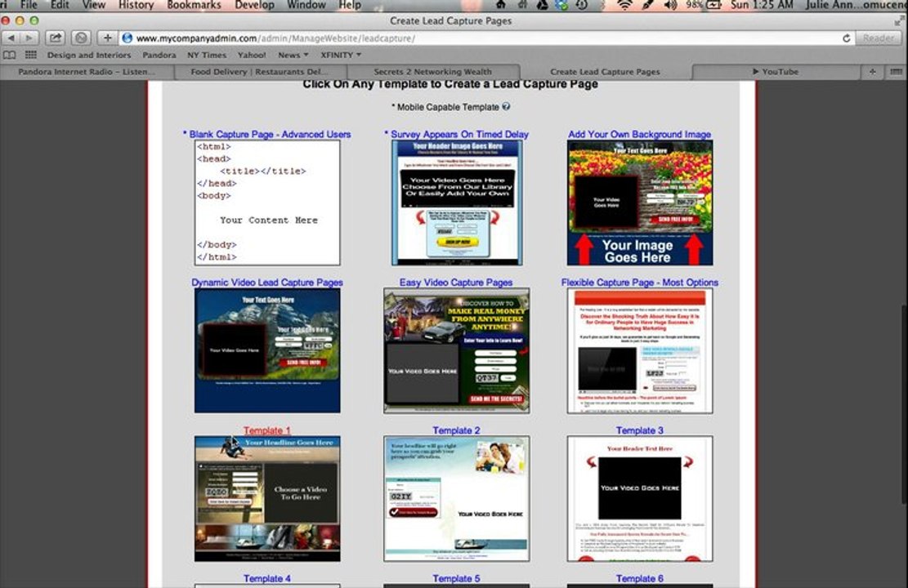This screenshot has height=588, width=908.
Task: Select the Template 3 preview thumbnail
Action: (639, 499)
